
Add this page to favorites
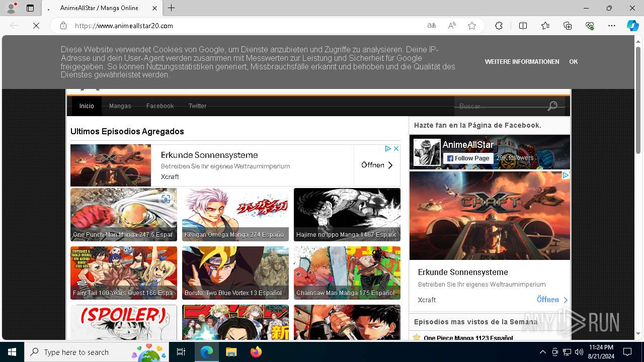click(x=472, y=26)
